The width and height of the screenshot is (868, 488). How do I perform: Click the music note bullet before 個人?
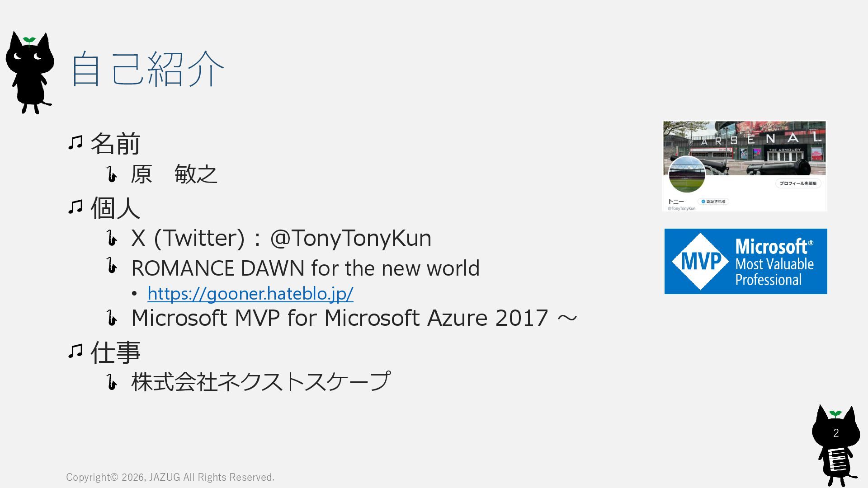(x=75, y=207)
